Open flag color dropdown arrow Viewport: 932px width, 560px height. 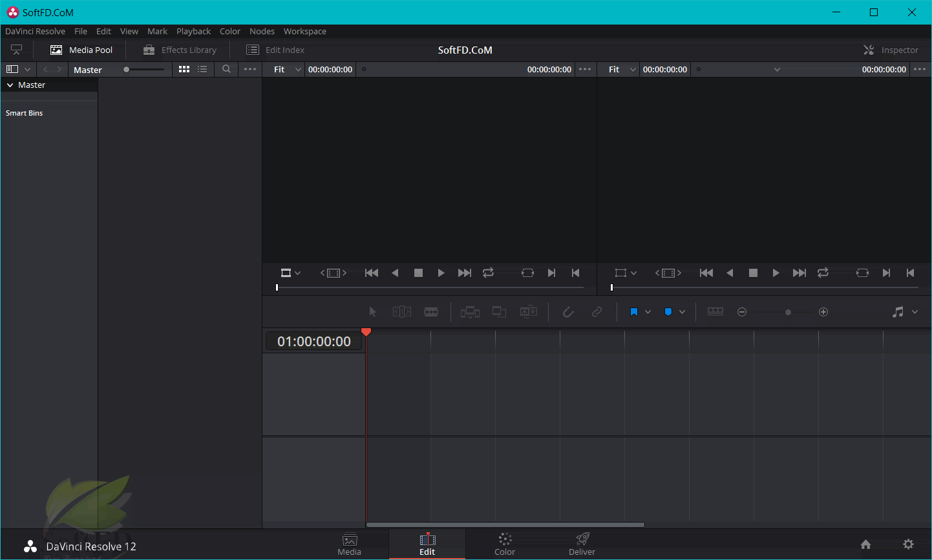(648, 312)
